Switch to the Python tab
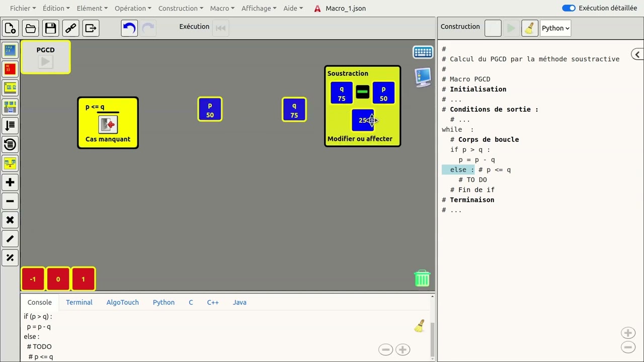 point(164,302)
